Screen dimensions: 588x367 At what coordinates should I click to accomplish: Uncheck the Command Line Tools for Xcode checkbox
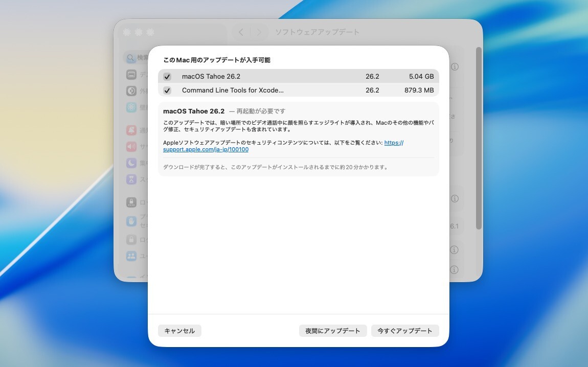(x=167, y=90)
